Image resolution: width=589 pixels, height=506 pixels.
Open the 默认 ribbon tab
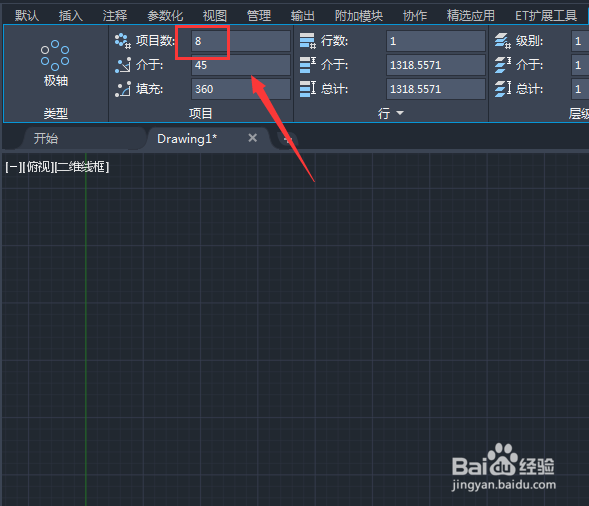point(27,16)
